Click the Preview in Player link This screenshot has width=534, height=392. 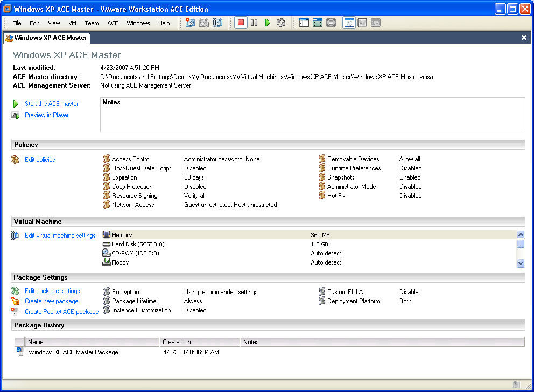46,115
